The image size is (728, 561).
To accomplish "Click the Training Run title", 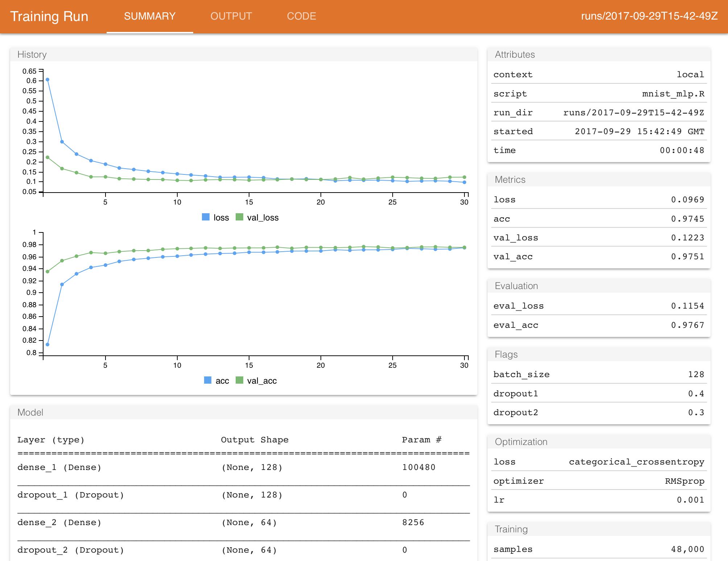I will [49, 16].
